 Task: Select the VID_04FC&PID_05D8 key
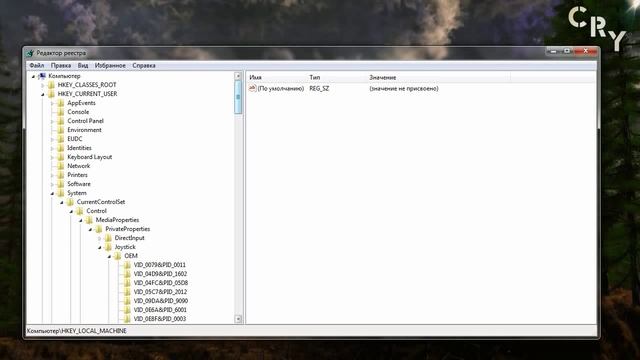161,283
